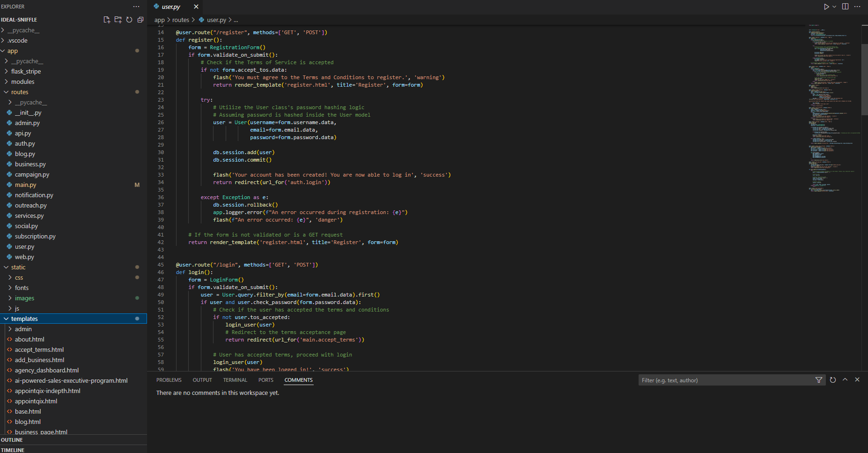Open the user.py file icon in routes
The image size is (868, 453).
[x=9, y=246]
